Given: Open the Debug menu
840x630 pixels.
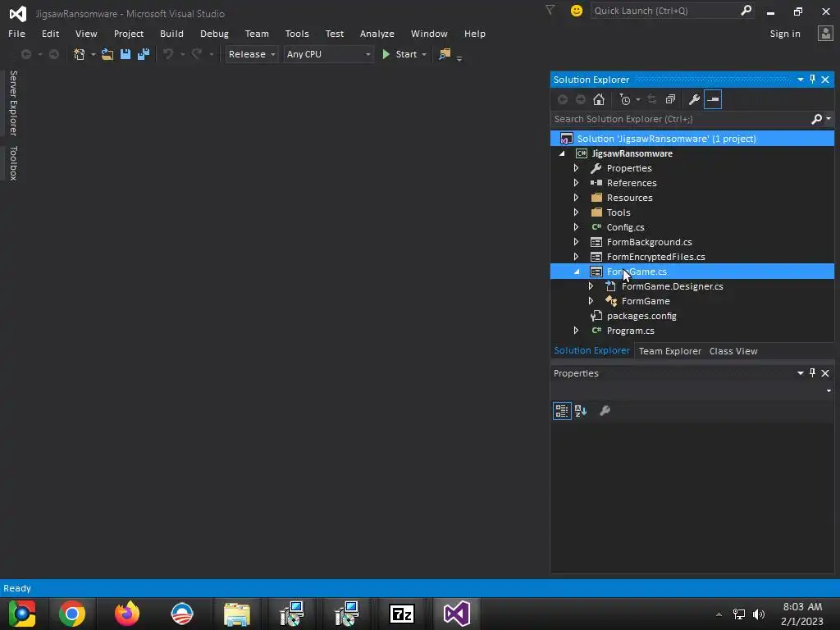Looking at the screenshot, I should click(x=214, y=33).
